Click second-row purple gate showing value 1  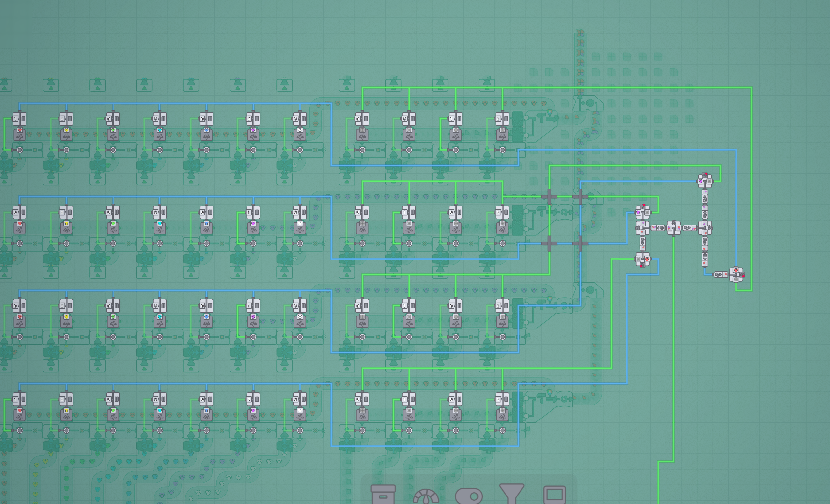[x=253, y=213]
